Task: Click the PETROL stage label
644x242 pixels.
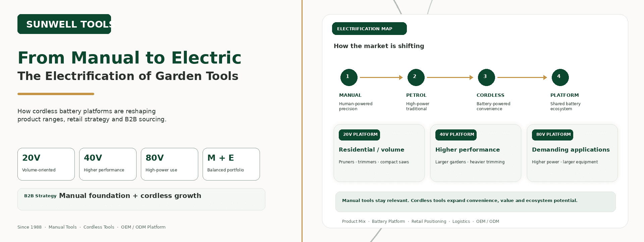Action: [416, 95]
